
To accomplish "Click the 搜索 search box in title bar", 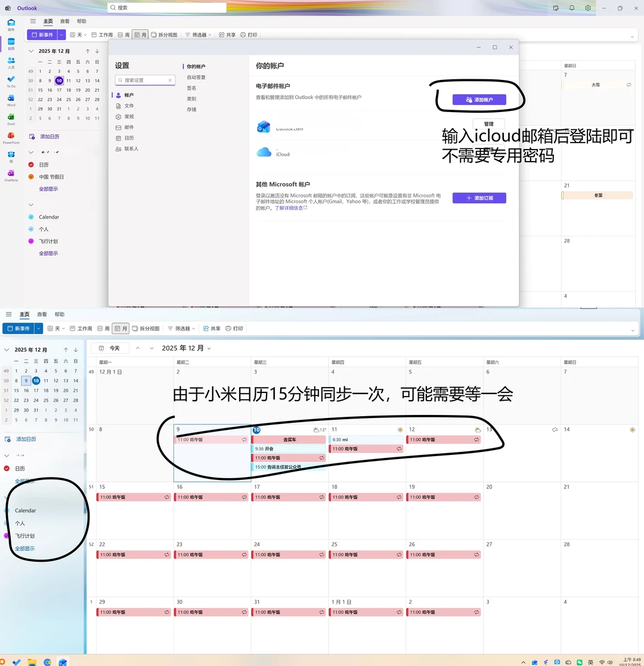I will click(167, 7).
